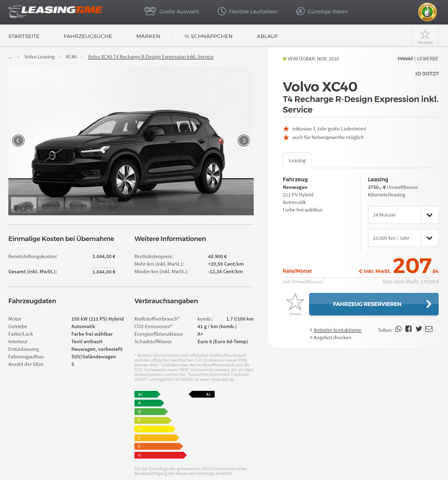448x480 pixels.
Task: Select PRIVAT customer type
Action: (405, 59)
